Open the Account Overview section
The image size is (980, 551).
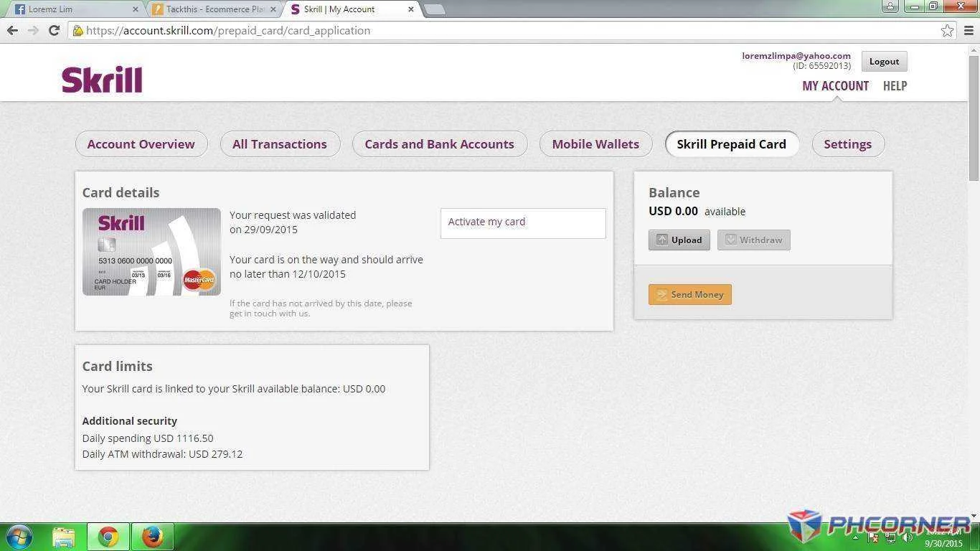point(141,144)
